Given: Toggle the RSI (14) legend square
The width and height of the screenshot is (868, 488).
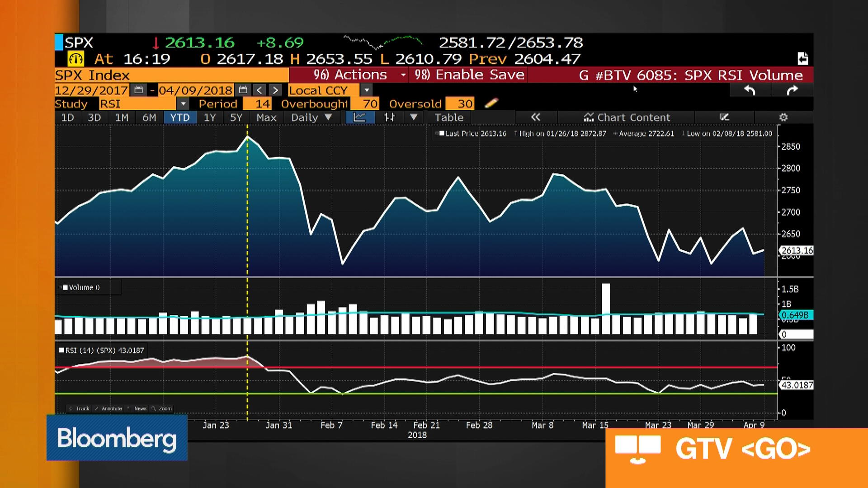Looking at the screenshot, I should [62, 350].
